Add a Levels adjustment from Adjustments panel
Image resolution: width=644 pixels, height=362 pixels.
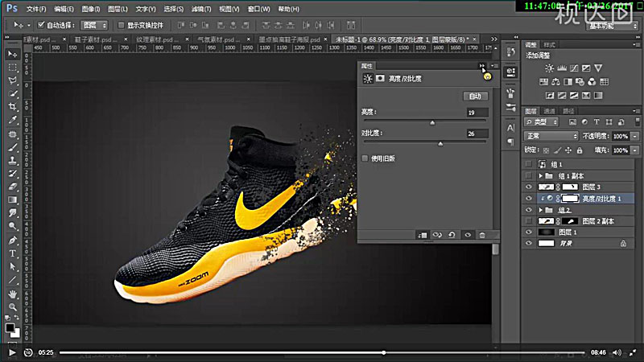pos(561,68)
